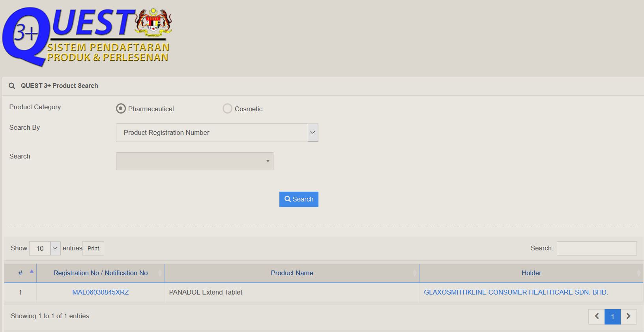Image resolution: width=644 pixels, height=332 pixels.
Task: Click the Print button
Action: 94,248
